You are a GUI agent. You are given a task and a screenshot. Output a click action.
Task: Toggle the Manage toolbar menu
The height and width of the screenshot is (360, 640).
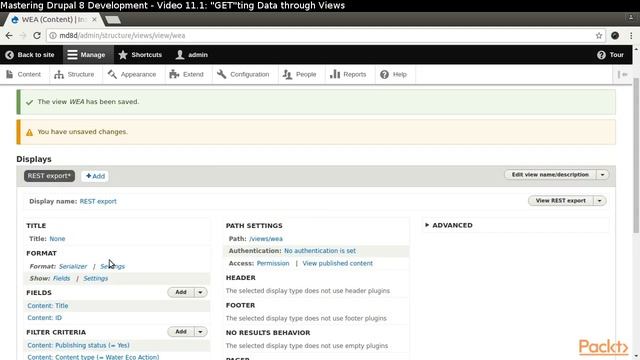pyautogui.click(x=87, y=55)
